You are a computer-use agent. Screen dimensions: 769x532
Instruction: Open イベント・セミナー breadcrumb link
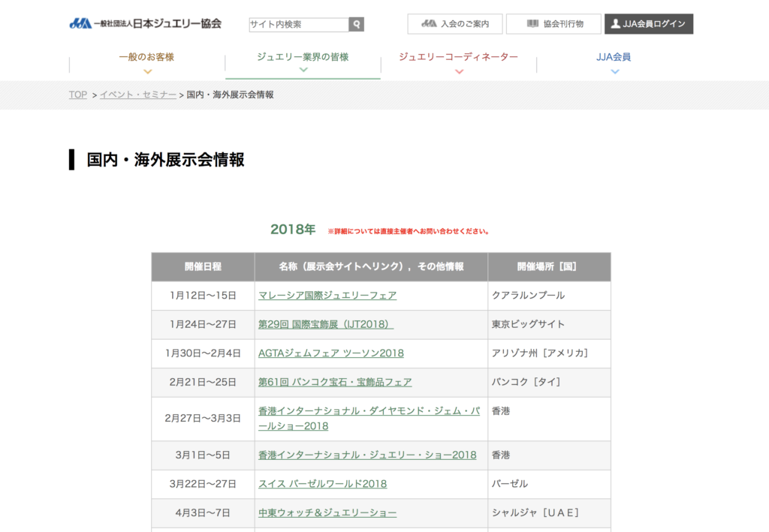138,95
